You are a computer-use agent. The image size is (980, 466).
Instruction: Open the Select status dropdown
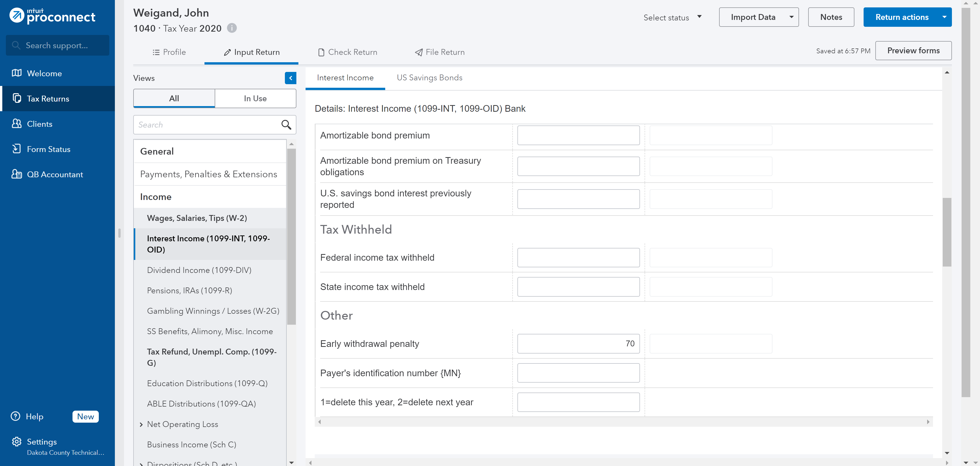(672, 18)
